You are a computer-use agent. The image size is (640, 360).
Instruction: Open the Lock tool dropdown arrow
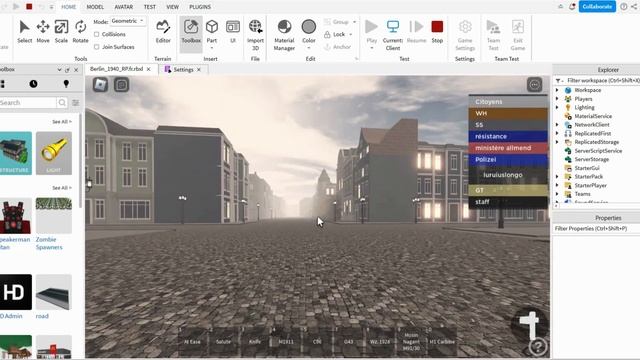pyautogui.click(x=351, y=34)
